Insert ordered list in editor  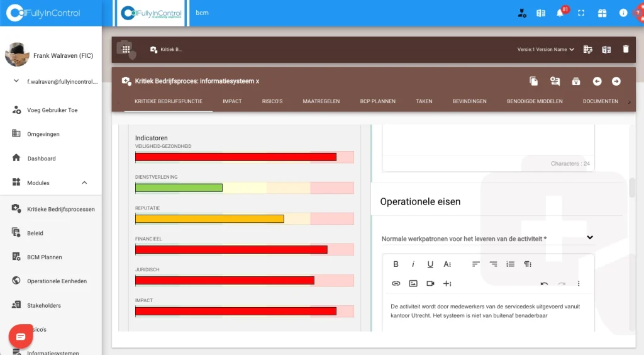pyautogui.click(x=510, y=264)
